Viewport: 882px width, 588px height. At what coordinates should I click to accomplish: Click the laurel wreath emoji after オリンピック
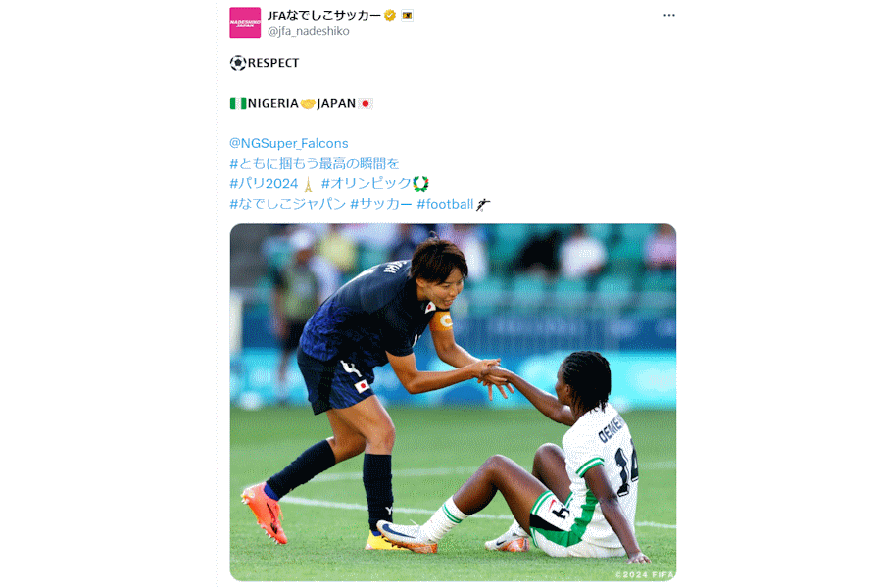[420, 184]
